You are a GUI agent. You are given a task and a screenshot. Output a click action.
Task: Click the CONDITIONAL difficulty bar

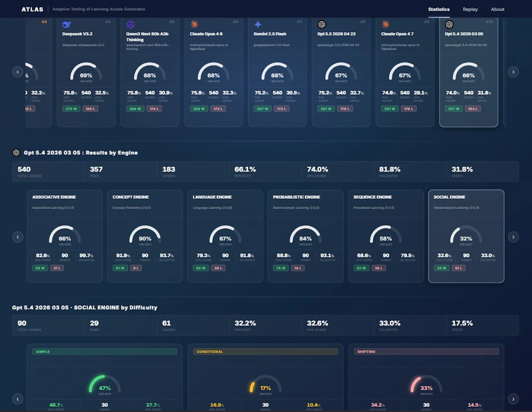point(265,351)
